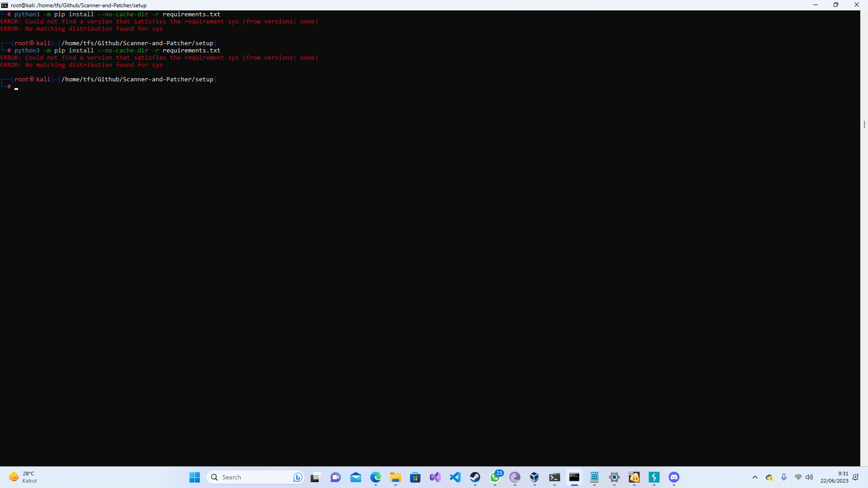
Task: Open the Mail app
Action: click(356, 478)
